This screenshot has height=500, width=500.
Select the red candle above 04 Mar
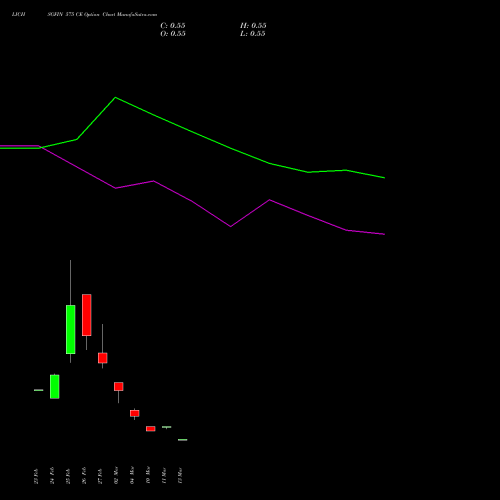tap(135, 413)
